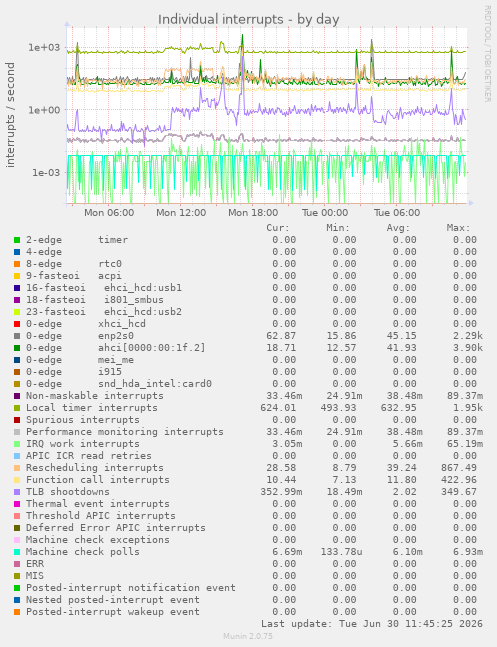Click the Mon 18:00 time axis label
Image resolution: width=497 pixels, height=647 pixels.
pyautogui.click(x=253, y=213)
